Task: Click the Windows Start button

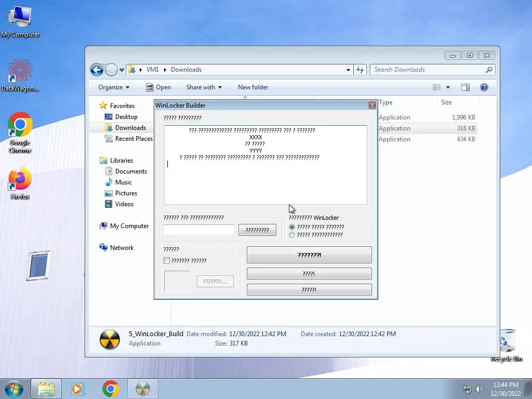Action: point(14,389)
